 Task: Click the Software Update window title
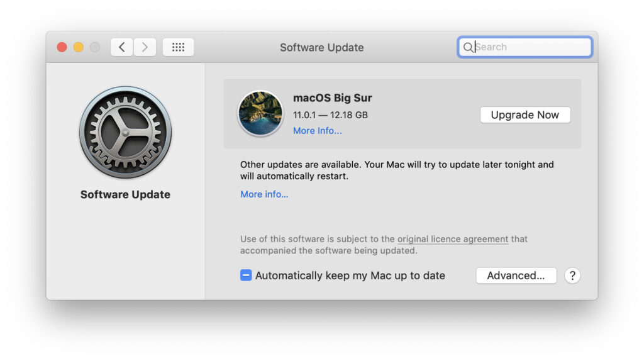(321, 47)
